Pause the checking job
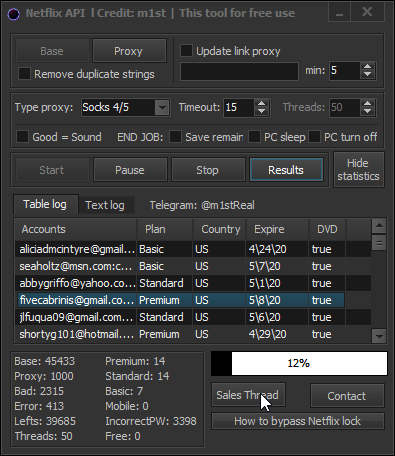This screenshot has width=395, height=456. [x=130, y=170]
